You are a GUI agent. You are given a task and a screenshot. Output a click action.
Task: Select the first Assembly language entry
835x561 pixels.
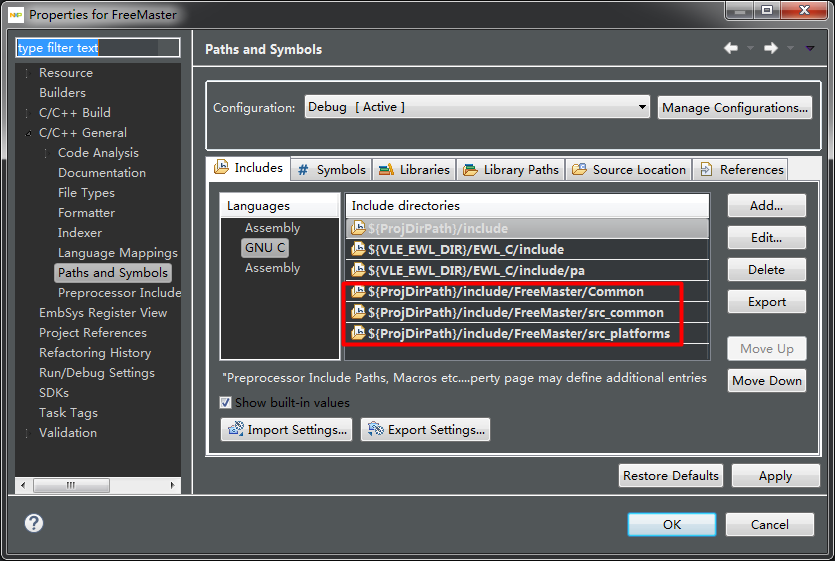(272, 227)
